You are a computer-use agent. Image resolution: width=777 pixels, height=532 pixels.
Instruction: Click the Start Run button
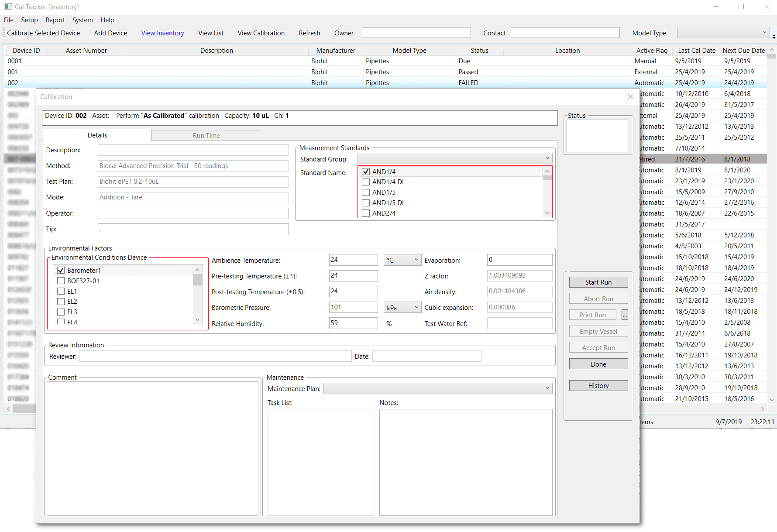coord(598,282)
